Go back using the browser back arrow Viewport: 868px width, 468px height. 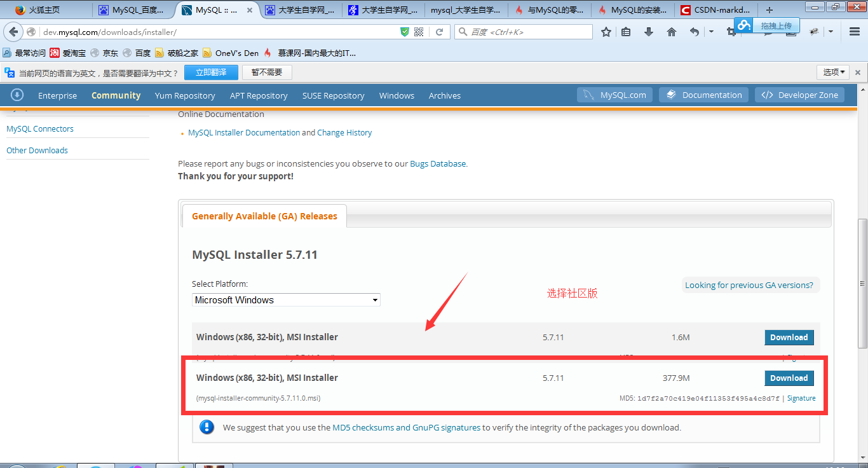tap(13, 32)
